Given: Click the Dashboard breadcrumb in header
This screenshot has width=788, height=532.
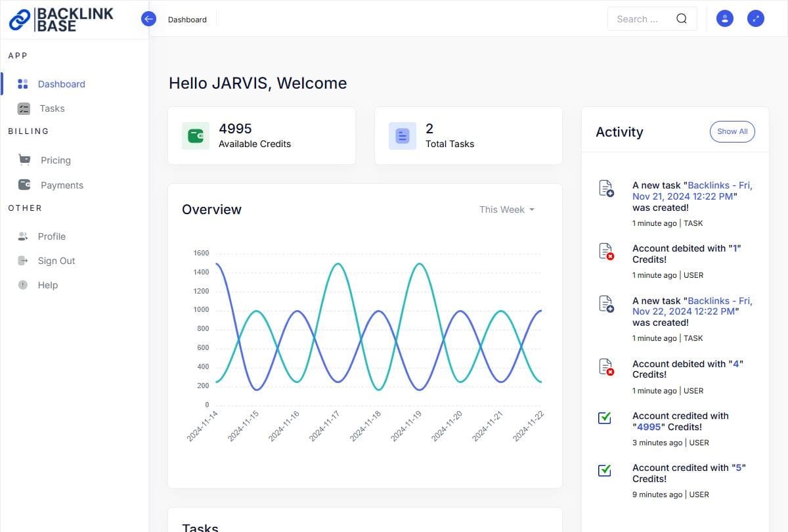Looking at the screenshot, I should tap(187, 20).
